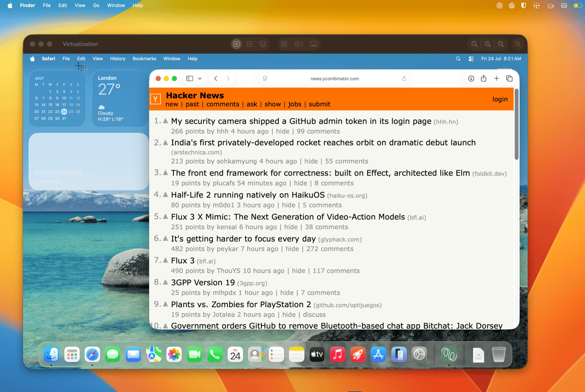The width and height of the screenshot is (585, 392).
Task: Open '99 comments' on the security camera story
Action: (x=318, y=131)
